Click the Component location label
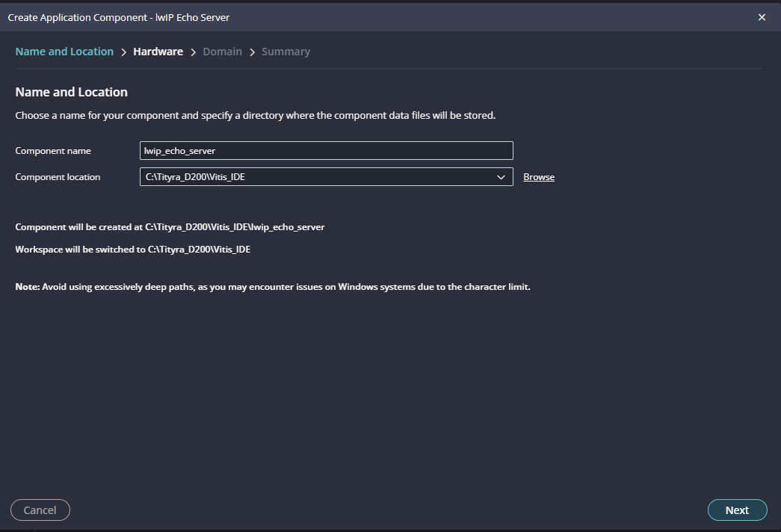 point(58,177)
